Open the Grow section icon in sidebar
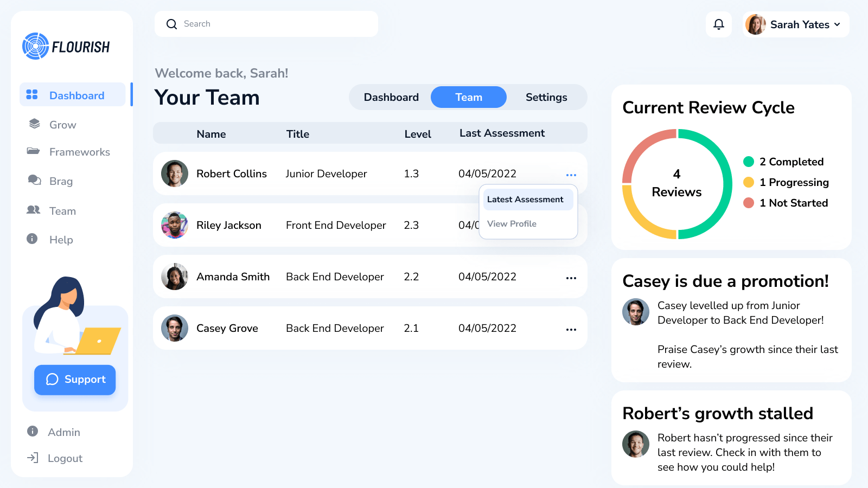Screen dimensions: 868x488 (35, 124)
